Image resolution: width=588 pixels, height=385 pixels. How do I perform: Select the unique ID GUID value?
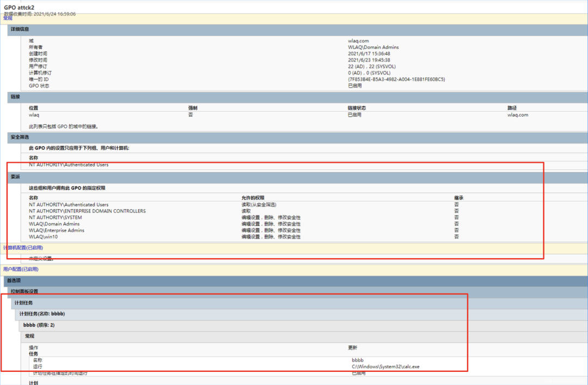click(x=396, y=79)
